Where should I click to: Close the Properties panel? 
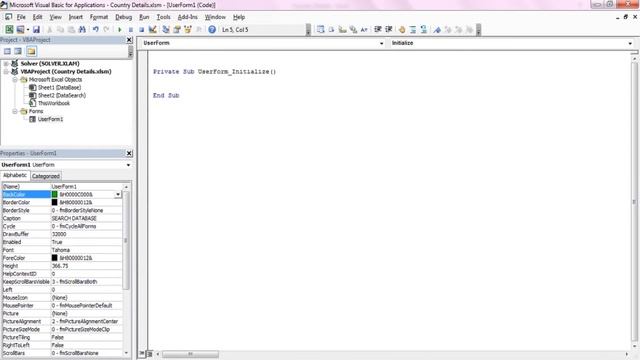click(129, 153)
